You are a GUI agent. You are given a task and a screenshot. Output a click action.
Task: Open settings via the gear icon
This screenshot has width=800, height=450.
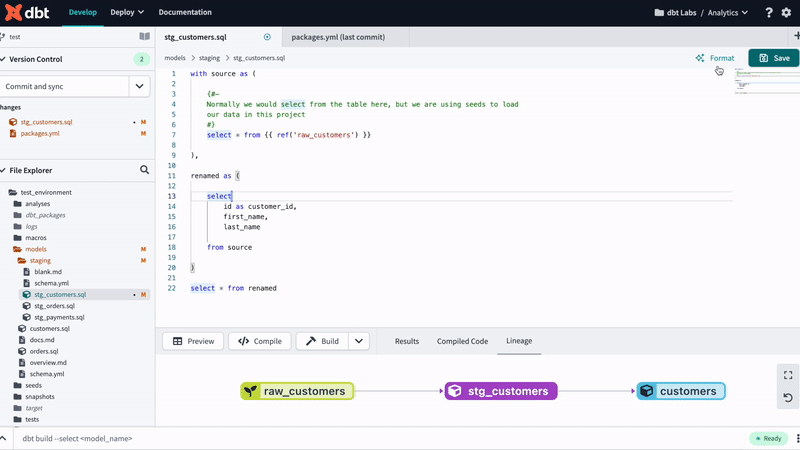coord(788,13)
